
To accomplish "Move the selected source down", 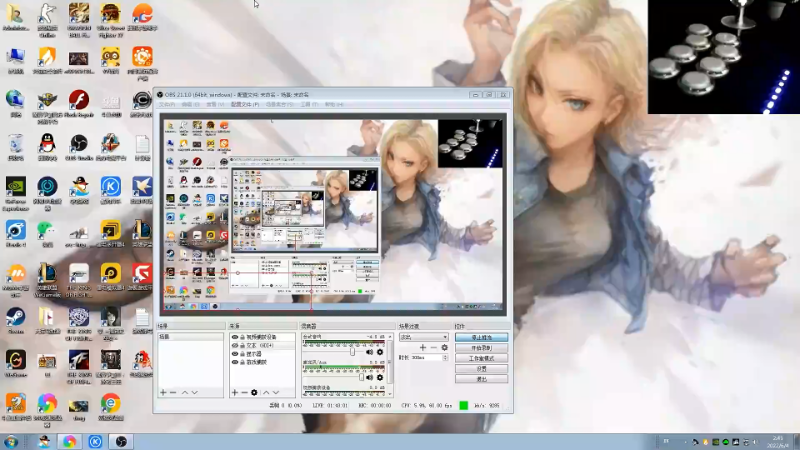I will tap(276, 392).
